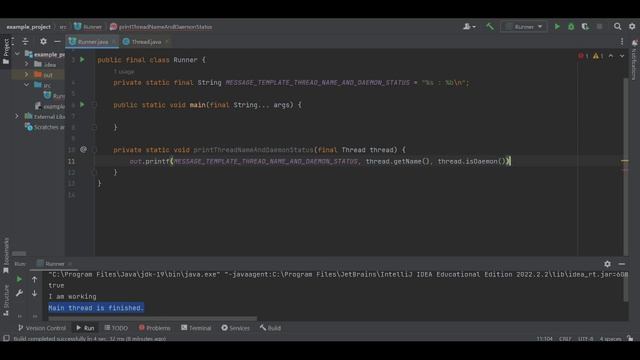The width and height of the screenshot is (640, 360).
Task: Build project using the hammer icon
Action: pyautogui.click(x=490, y=27)
